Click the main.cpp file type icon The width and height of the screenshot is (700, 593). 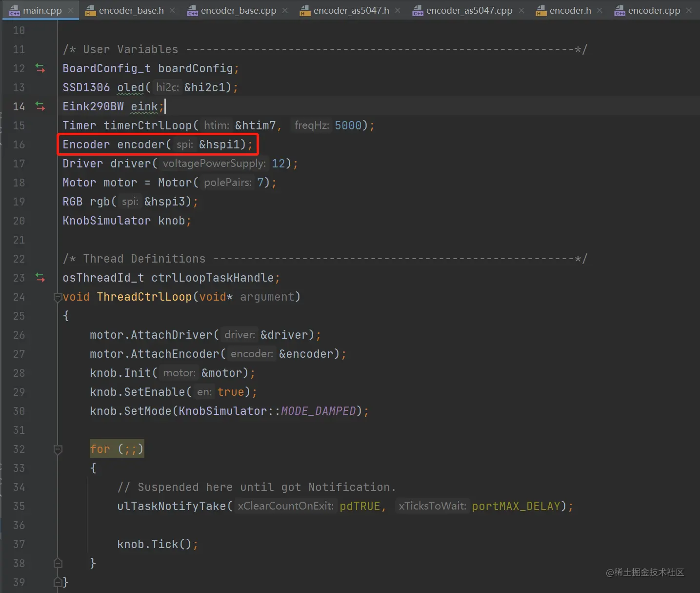pyautogui.click(x=15, y=10)
